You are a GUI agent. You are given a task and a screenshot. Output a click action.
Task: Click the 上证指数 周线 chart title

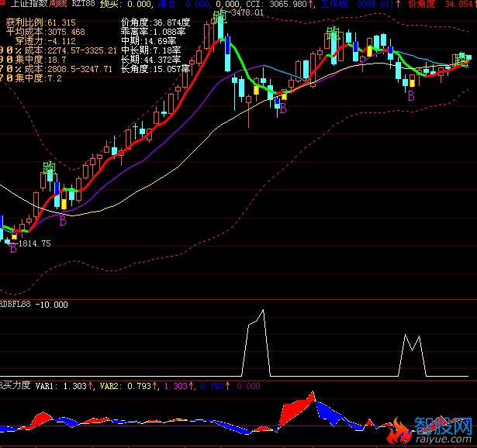click(40, 4)
